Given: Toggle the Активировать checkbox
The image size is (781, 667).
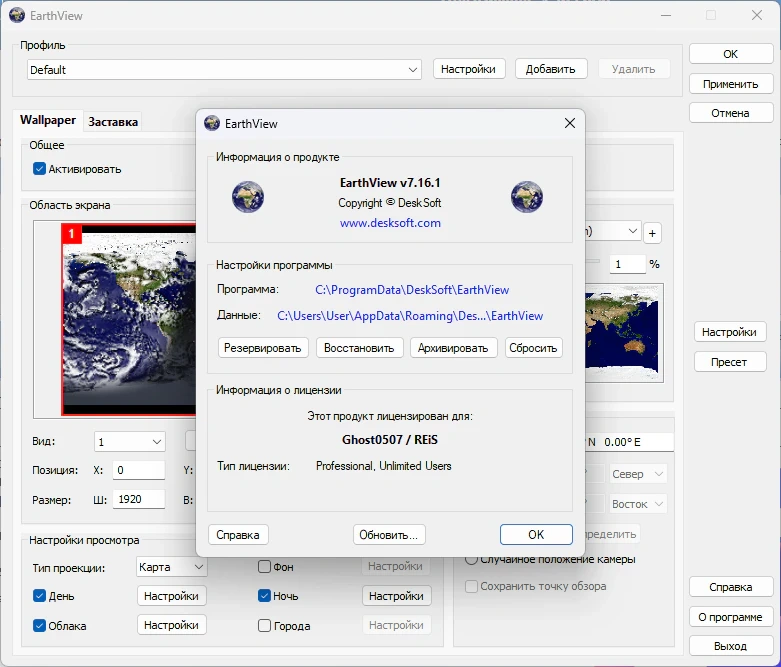Looking at the screenshot, I should pos(39,169).
